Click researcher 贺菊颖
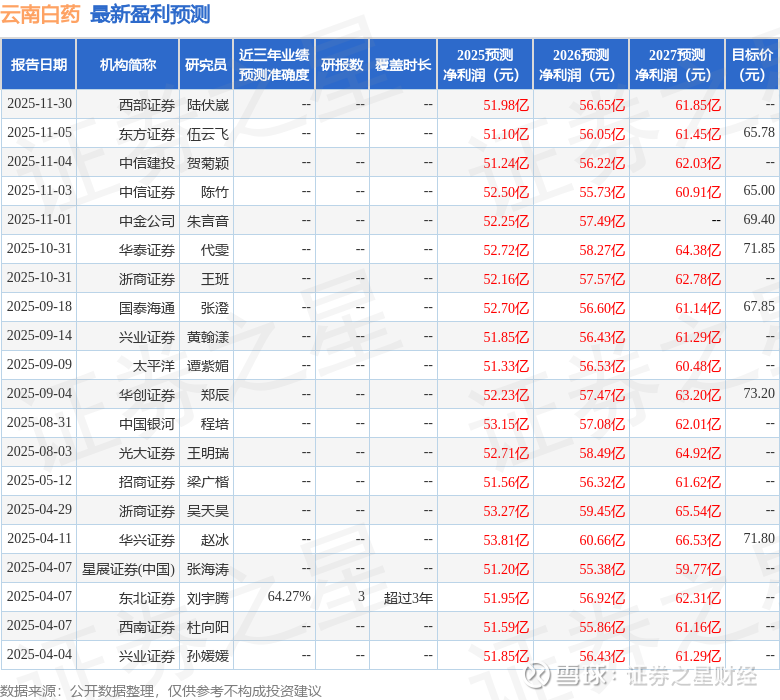Viewport: 780px width, 700px height. pyautogui.click(x=208, y=163)
